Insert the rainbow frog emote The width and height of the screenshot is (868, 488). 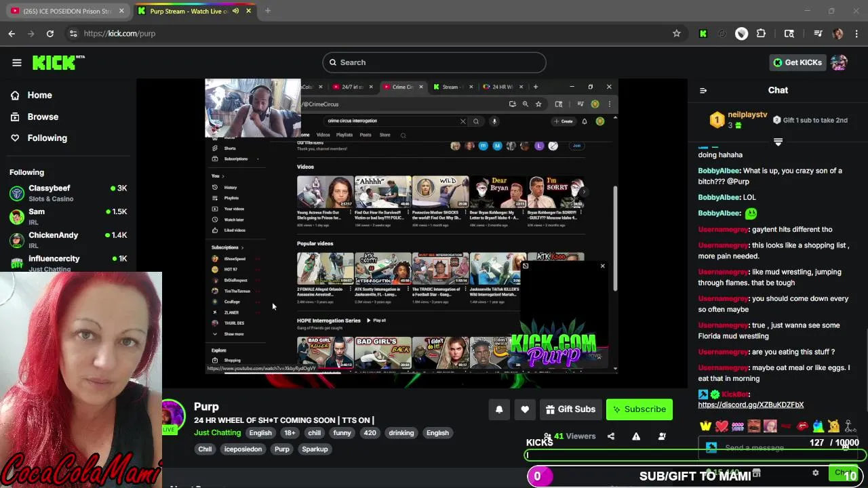click(x=818, y=426)
